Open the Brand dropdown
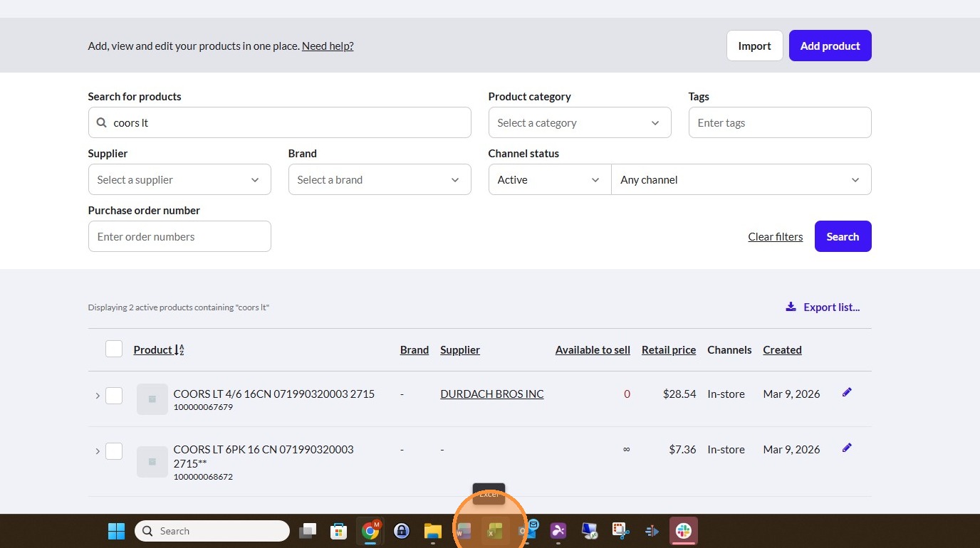Image resolution: width=980 pixels, height=548 pixels. click(x=380, y=179)
